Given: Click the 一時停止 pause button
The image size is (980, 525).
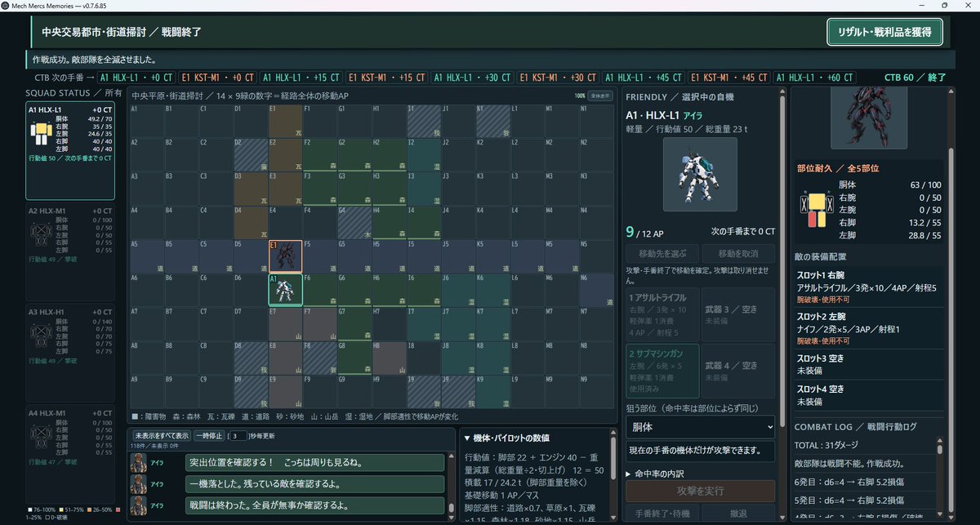Looking at the screenshot, I should coord(209,435).
